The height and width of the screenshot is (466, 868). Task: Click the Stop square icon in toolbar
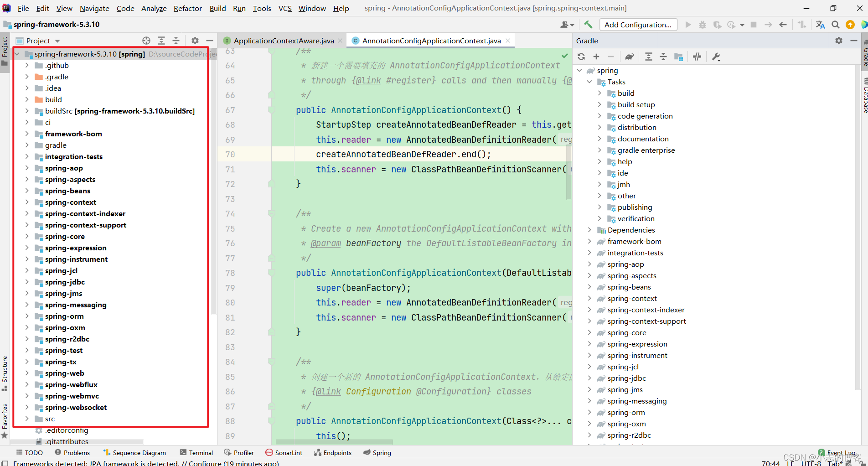click(754, 25)
